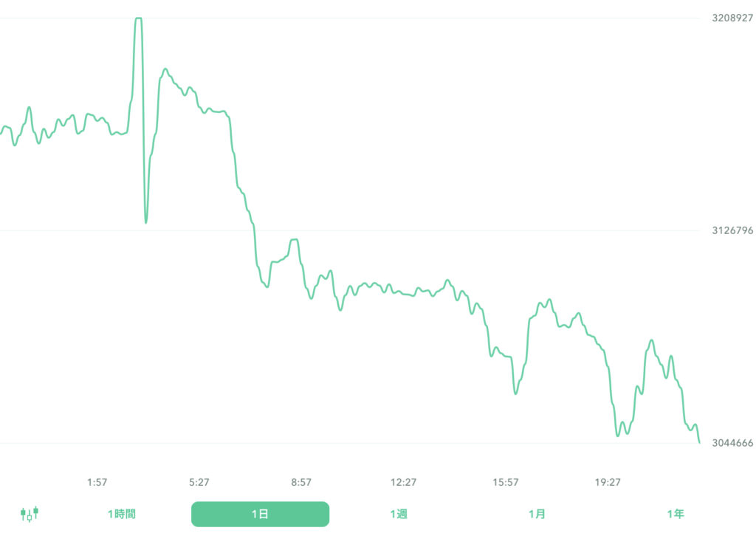Click the price label 3044666

pos(732,442)
